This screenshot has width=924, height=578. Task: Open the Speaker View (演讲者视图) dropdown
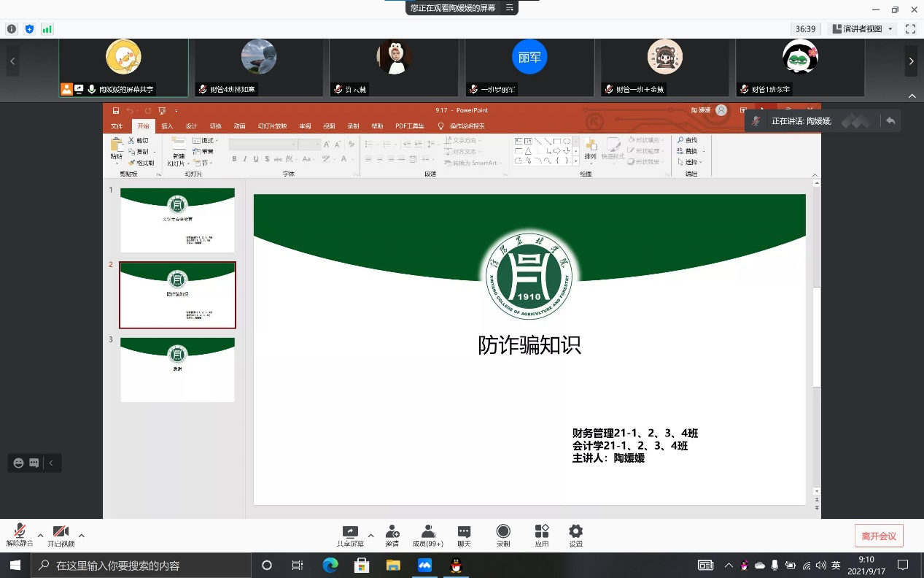[863, 29]
